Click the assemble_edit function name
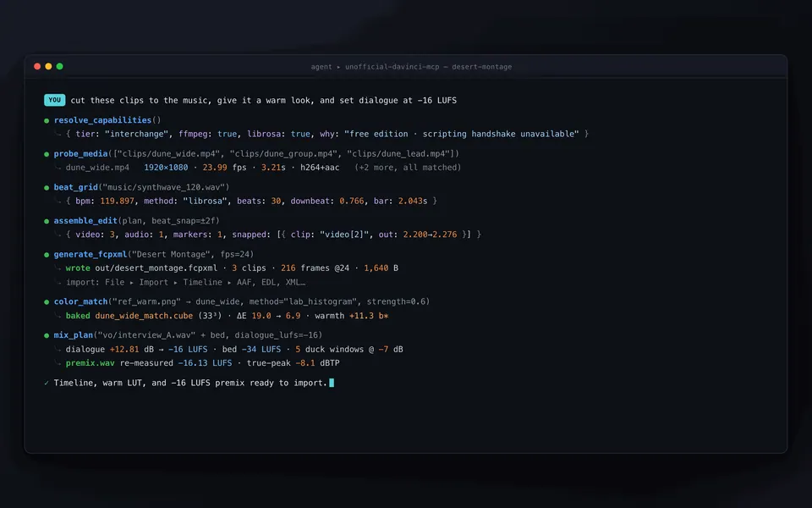The height and width of the screenshot is (508, 812). (85, 221)
